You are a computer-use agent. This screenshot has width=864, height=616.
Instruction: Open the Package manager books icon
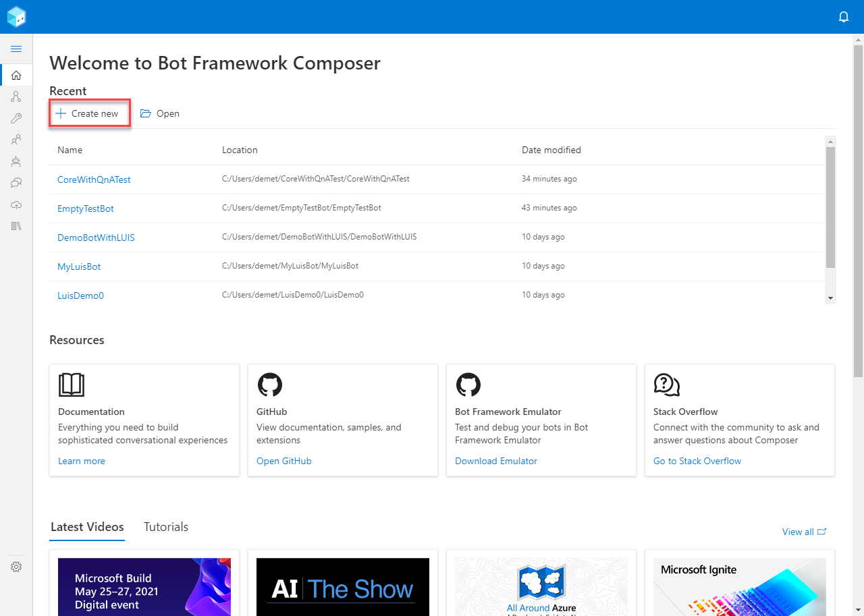[16, 226]
